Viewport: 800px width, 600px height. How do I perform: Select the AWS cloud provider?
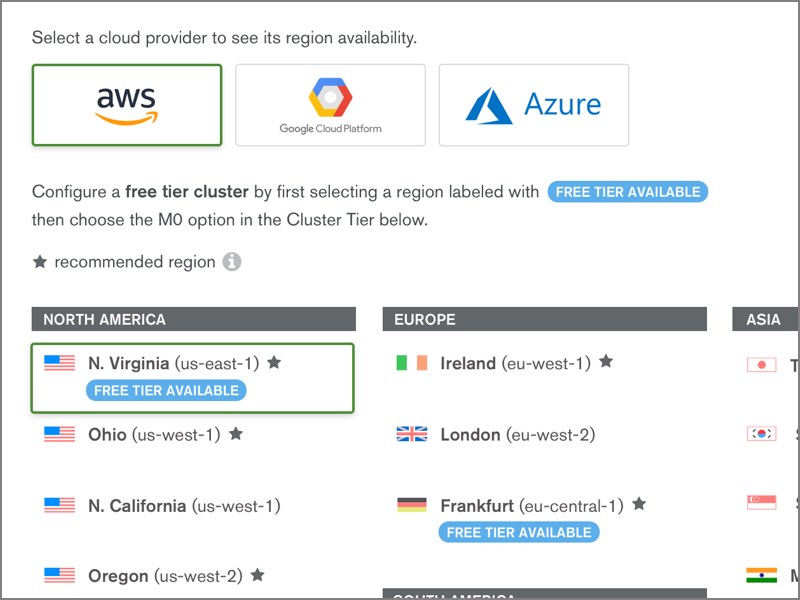click(x=126, y=105)
